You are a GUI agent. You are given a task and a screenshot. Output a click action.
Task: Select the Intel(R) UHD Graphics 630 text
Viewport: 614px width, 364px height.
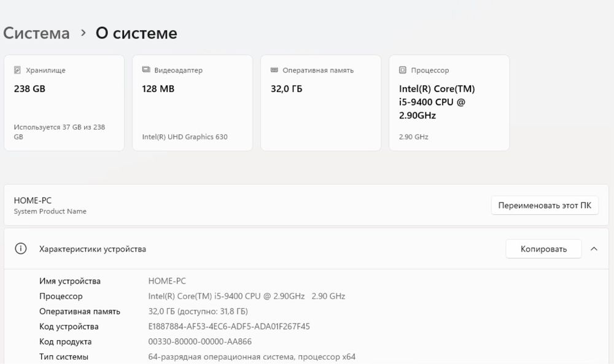pyautogui.click(x=185, y=137)
